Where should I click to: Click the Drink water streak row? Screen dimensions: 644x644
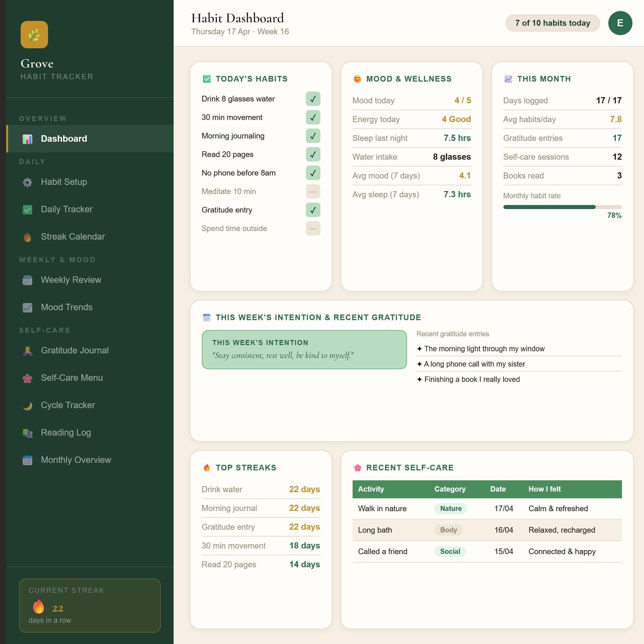(x=261, y=489)
